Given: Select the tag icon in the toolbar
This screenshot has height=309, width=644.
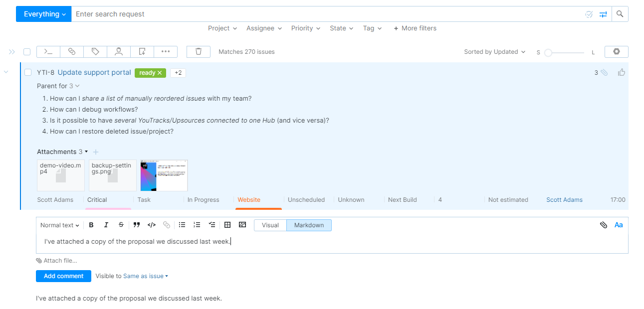Looking at the screenshot, I should pyautogui.click(x=95, y=51).
